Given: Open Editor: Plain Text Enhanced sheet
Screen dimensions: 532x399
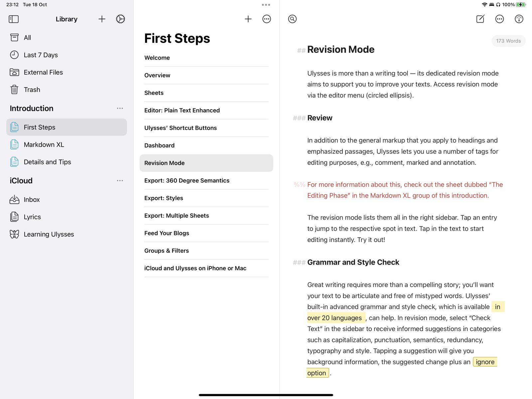Looking at the screenshot, I should pyautogui.click(x=206, y=110).
